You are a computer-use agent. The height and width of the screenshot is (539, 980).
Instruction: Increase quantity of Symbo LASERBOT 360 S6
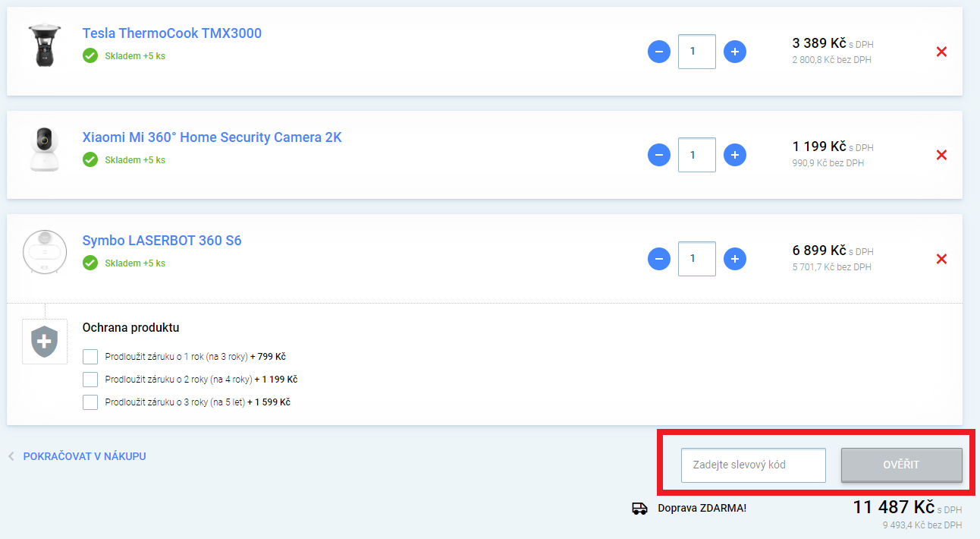[734, 259]
